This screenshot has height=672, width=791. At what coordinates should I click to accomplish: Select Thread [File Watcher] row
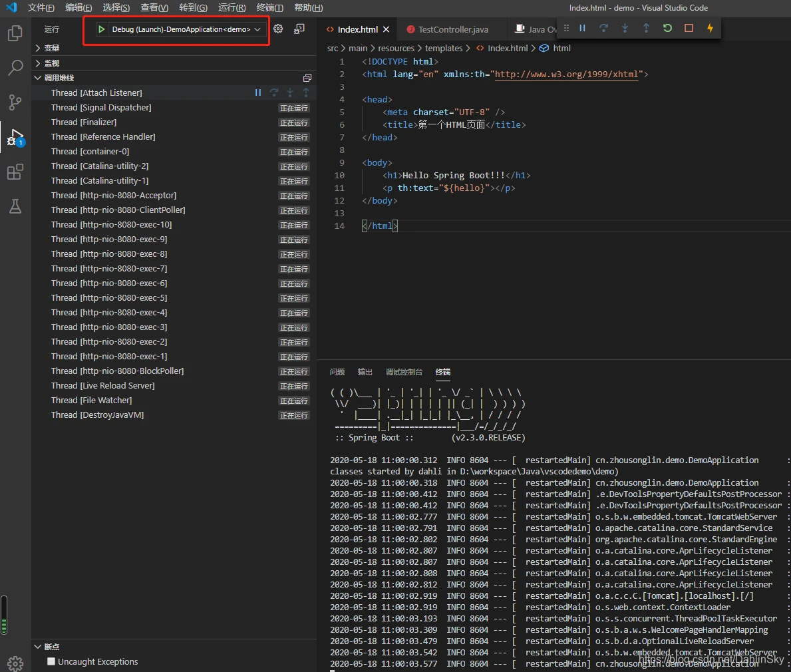point(174,400)
